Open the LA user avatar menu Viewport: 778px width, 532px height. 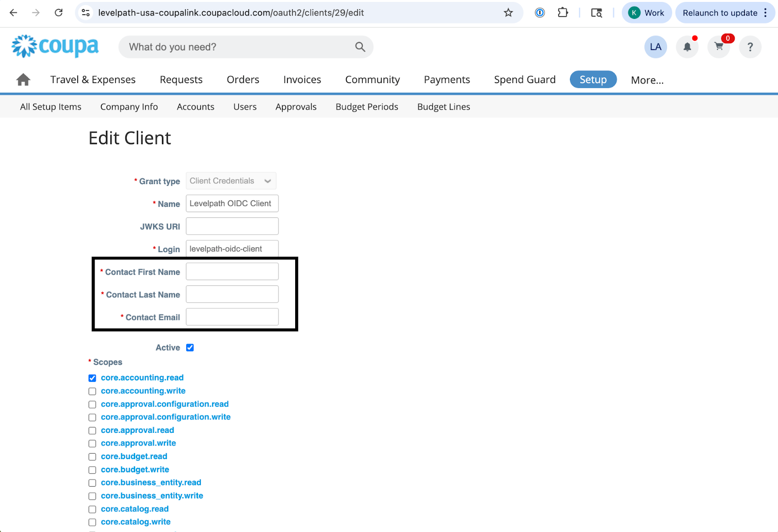(655, 47)
